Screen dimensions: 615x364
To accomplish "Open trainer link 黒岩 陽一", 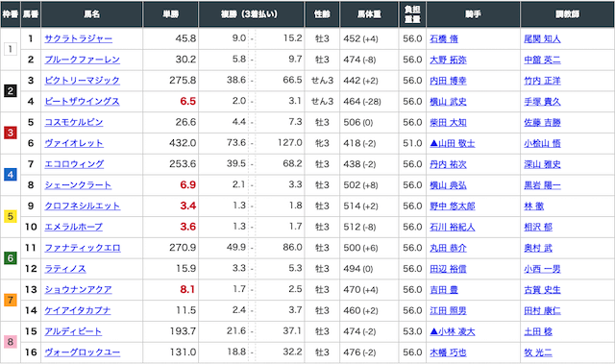I will 542,185.
